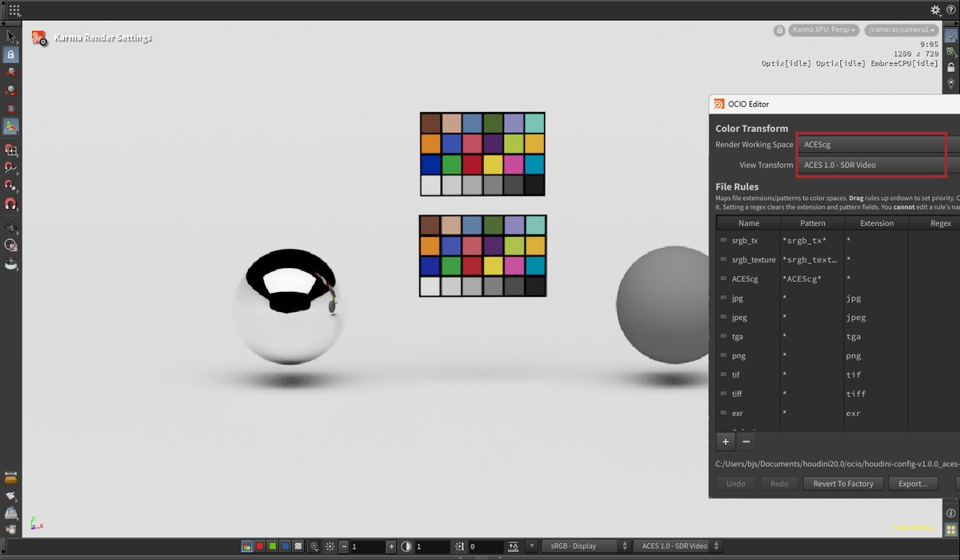Add a new file rule with plus button

[726, 442]
